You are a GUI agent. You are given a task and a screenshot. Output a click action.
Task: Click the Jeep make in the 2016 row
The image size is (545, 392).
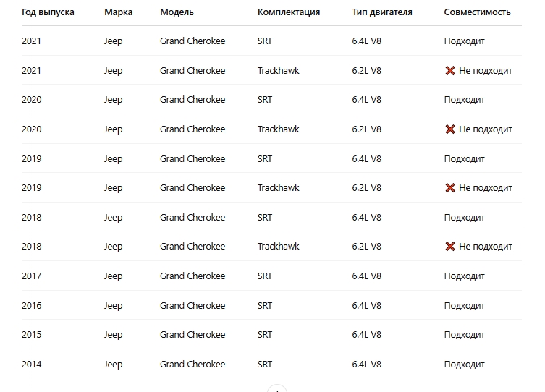click(x=114, y=306)
